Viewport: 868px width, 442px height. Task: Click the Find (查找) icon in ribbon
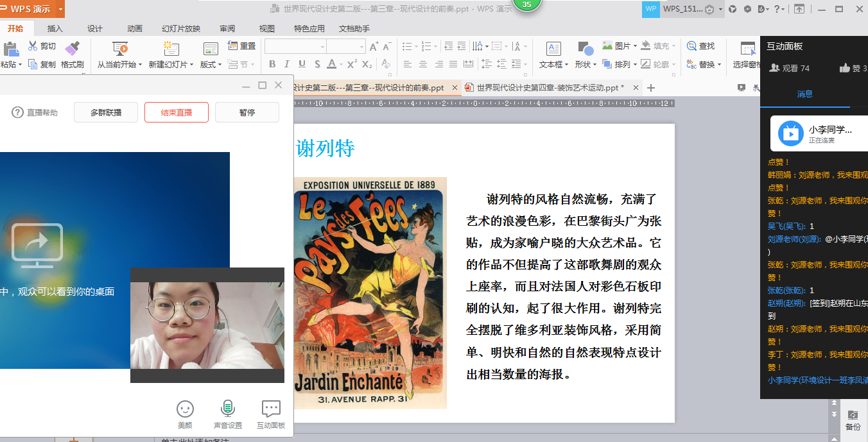692,46
